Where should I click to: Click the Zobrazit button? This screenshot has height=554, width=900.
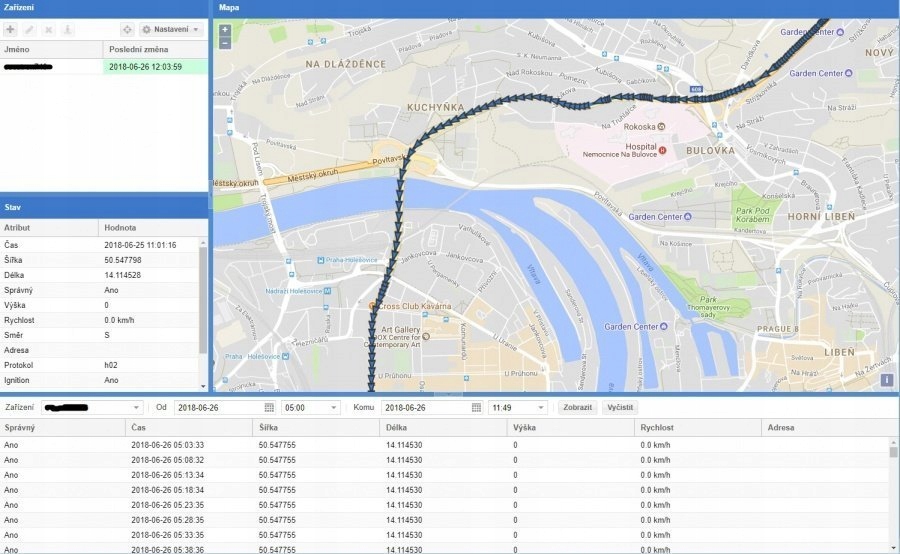(x=577, y=408)
